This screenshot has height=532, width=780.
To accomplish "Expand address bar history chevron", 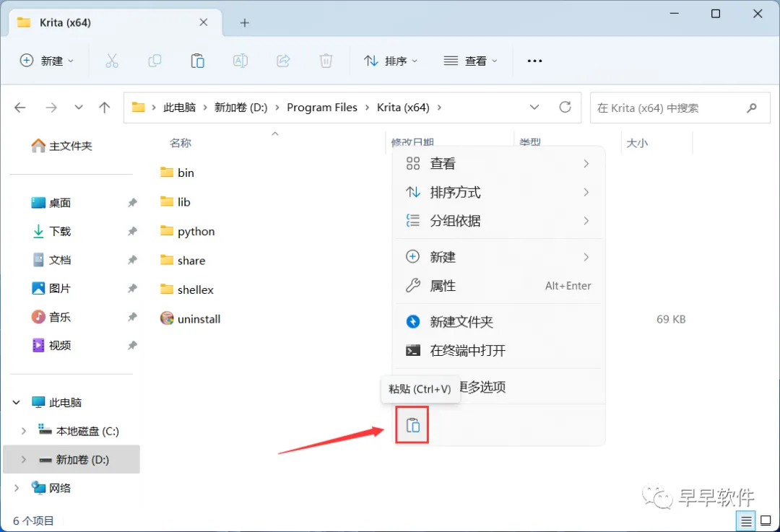I will 534,108.
